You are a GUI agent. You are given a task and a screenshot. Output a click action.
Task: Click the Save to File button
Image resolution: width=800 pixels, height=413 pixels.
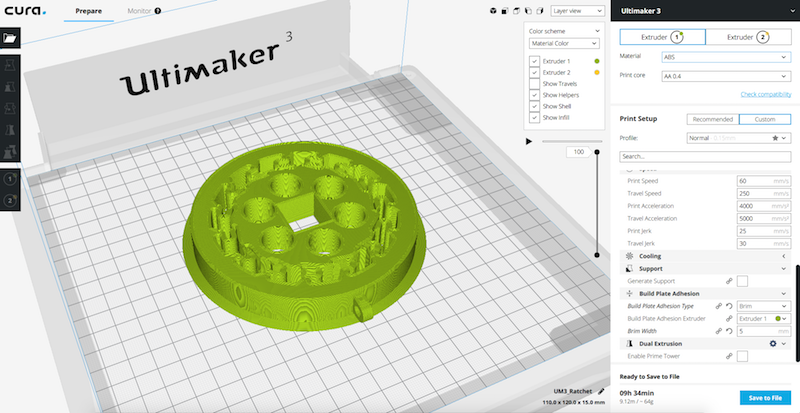pyautogui.click(x=765, y=398)
